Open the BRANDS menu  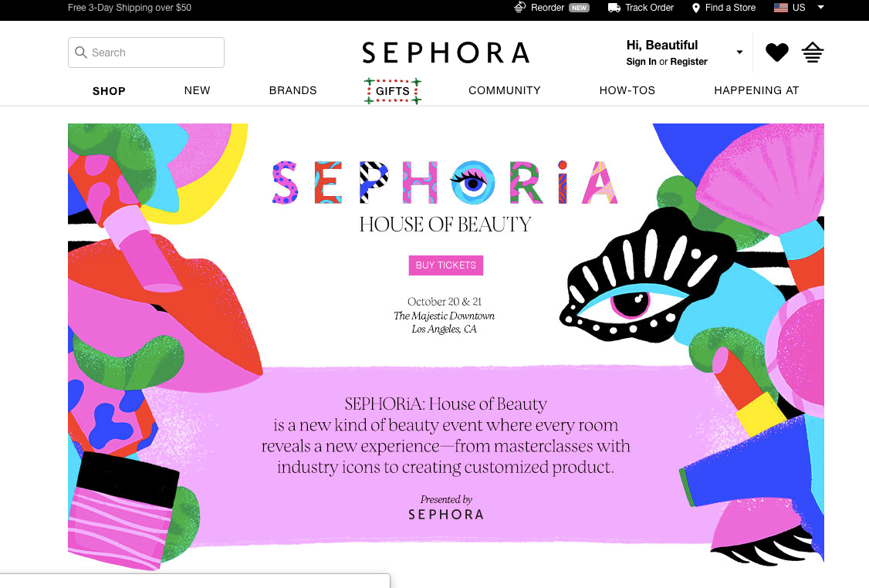(292, 90)
